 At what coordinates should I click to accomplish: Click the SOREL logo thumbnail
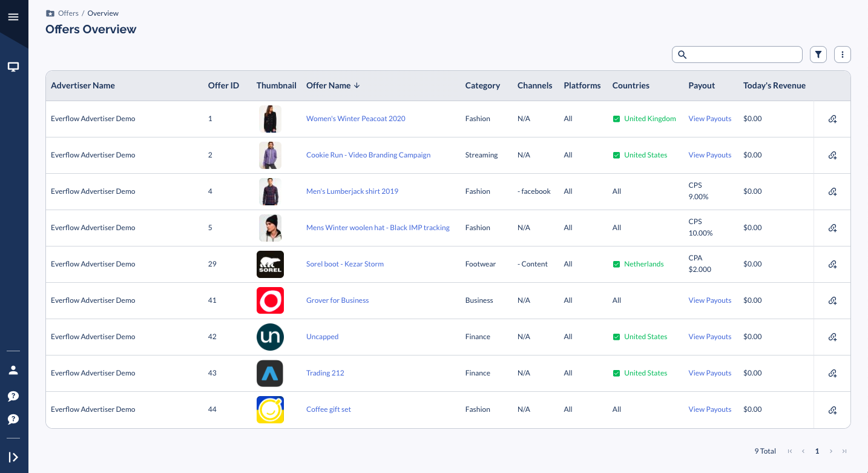pyautogui.click(x=270, y=264)
